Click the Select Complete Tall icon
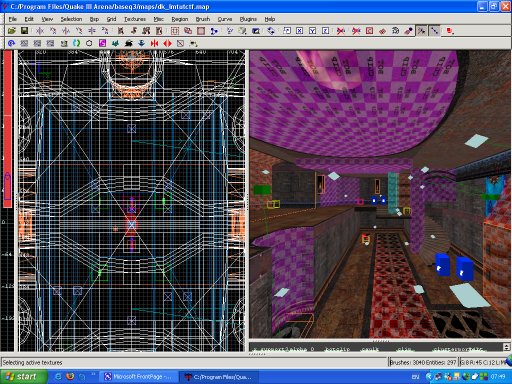The image size is (512, 384). (121, 31)
